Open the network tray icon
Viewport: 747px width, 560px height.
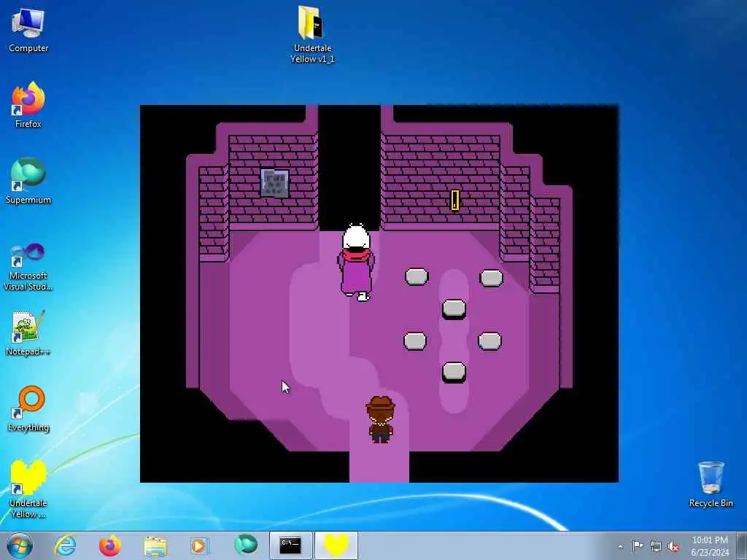(656, 546)
